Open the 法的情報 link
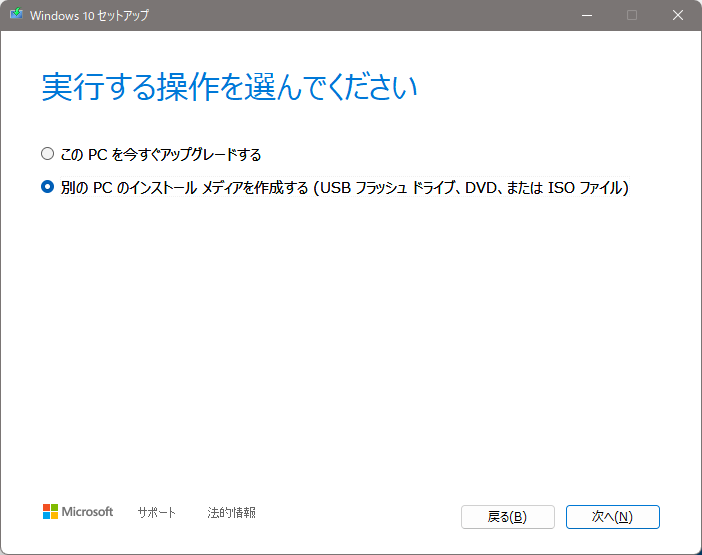Image resolution: width=702 pixels, height=555 pixels. (231, 512)
